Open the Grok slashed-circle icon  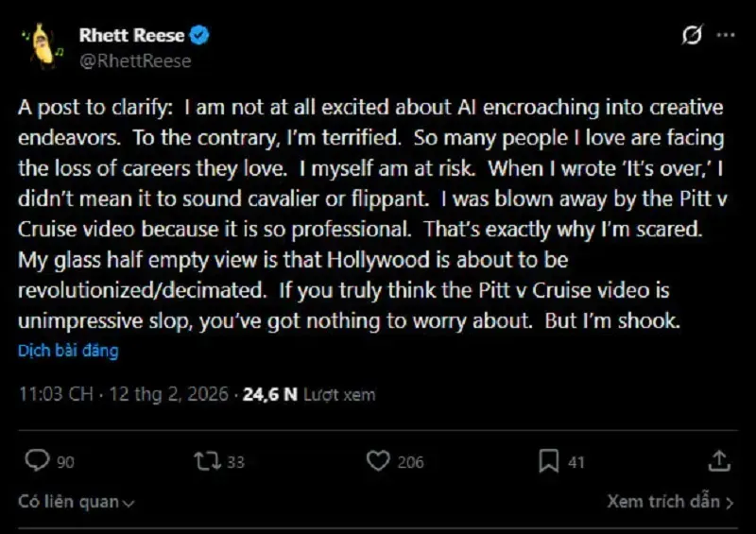(692, 36)
